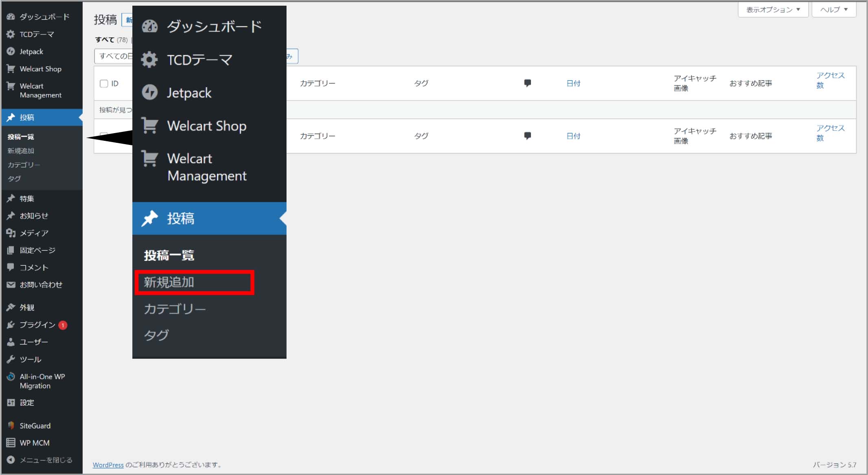This screenshot has height=475, width=868.
Task: Sort posts by the 日付 column header
Action: 573,83
